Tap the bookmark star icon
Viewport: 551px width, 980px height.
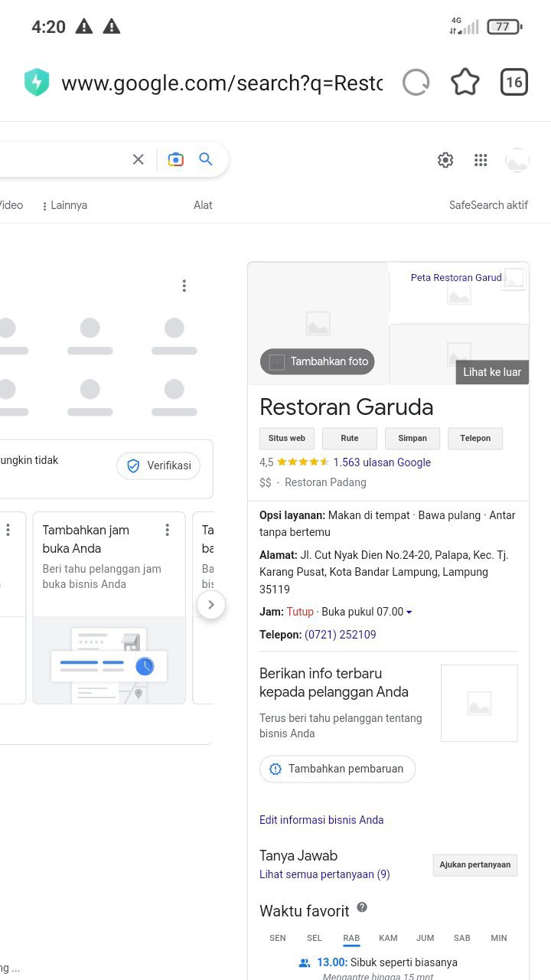click(465, 82)
